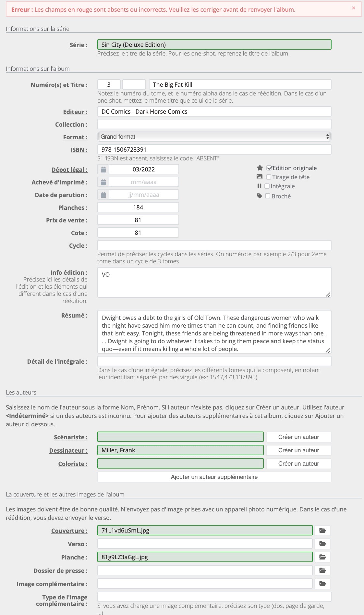Click the calendar icon beside Dépot légal

point(103,169)
